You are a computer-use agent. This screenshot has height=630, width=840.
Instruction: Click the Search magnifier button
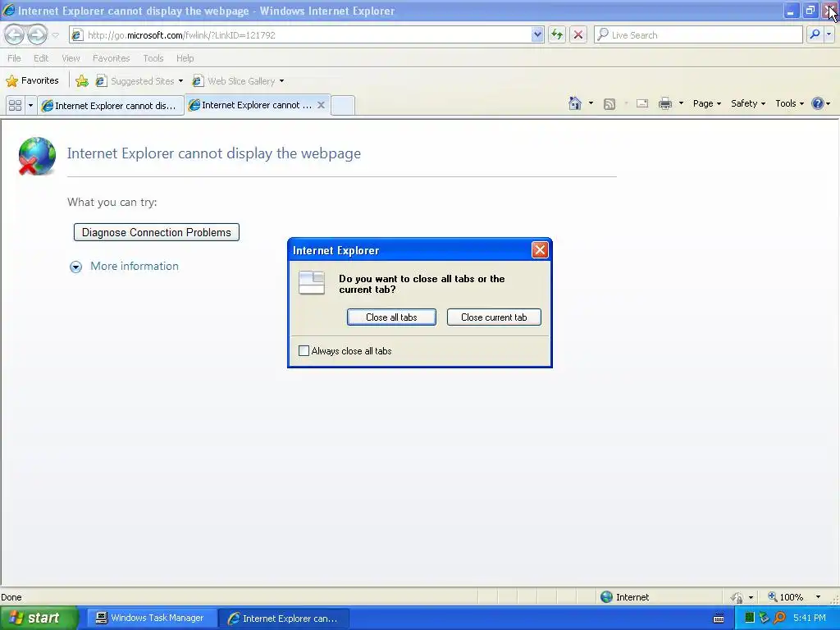[x=815, y=34]
